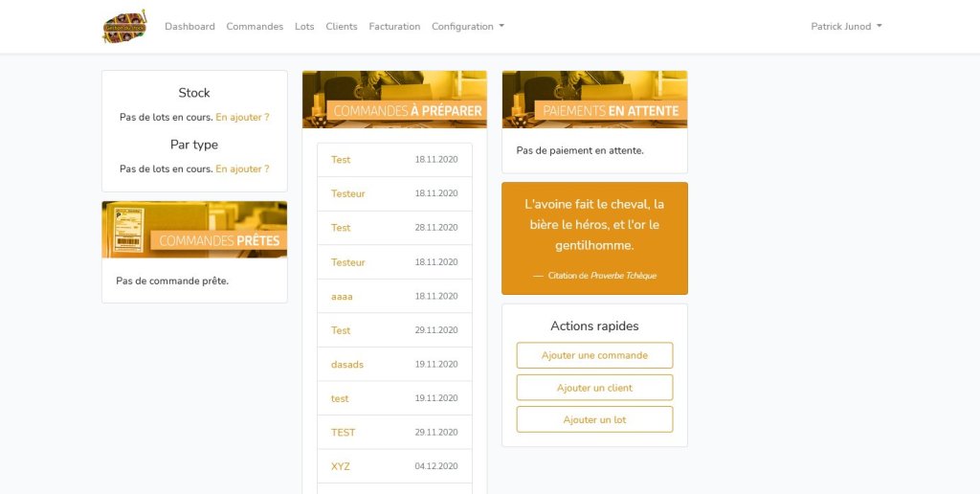980x494 pixels.
Task: Navigate to the Clients page
Action: click(342, 27)
